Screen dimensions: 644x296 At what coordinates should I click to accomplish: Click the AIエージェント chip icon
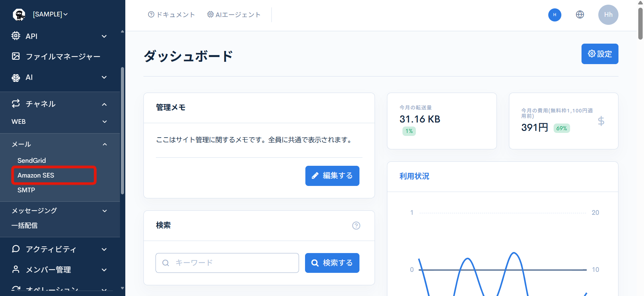[210, 14]
